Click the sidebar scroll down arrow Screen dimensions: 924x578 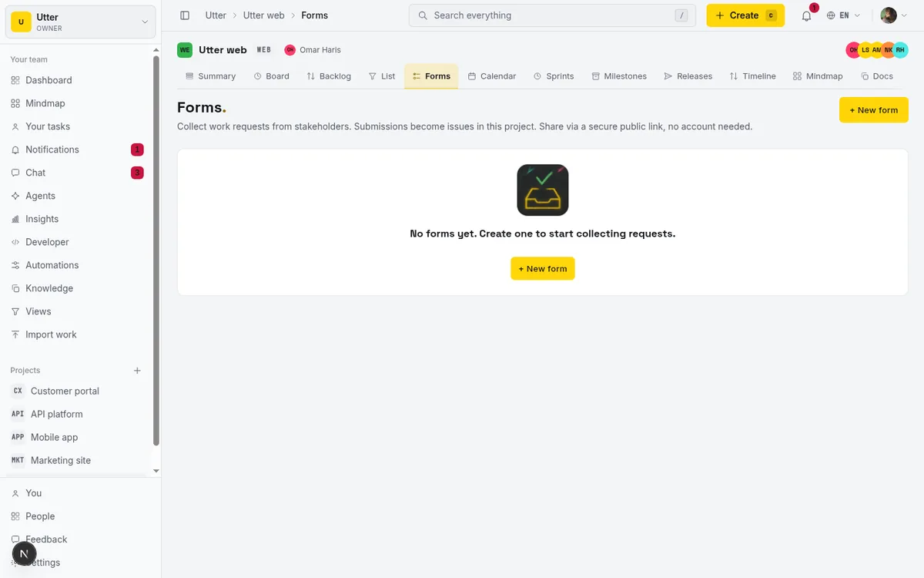coord(156,470)
